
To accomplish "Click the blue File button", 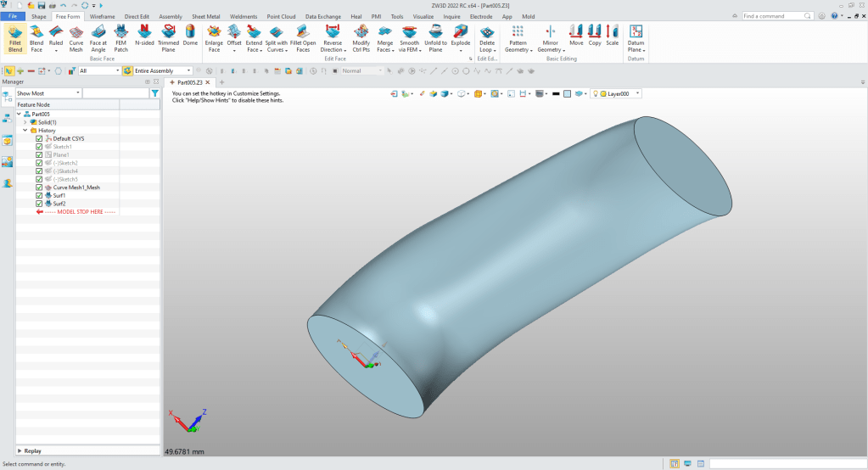I will pos(13,16).
